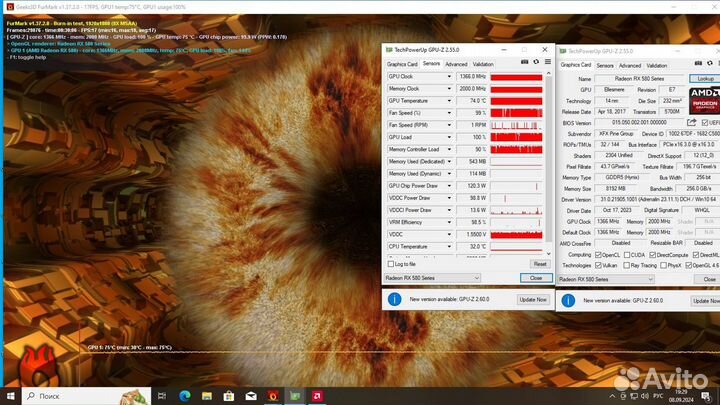720x405 pixels.
Task: Open the VDDC sensor dropdown
Action: click(449, 235)
